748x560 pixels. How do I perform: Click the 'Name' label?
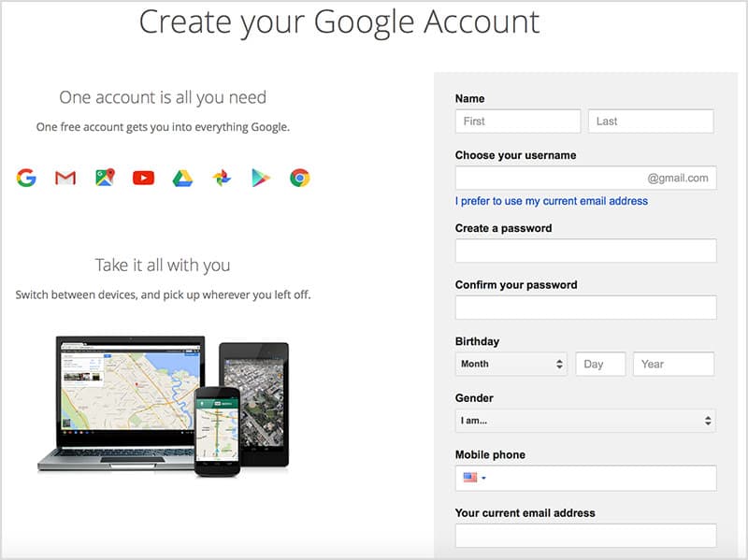point(470,99)
